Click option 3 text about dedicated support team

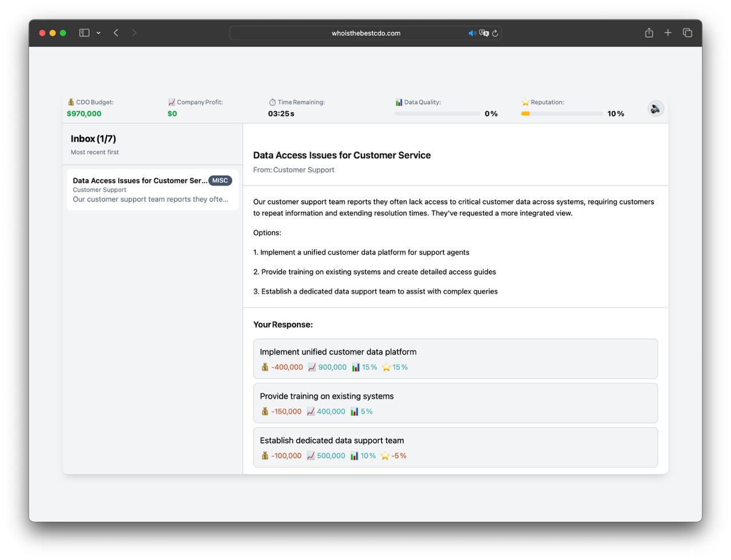pos(375,291)
